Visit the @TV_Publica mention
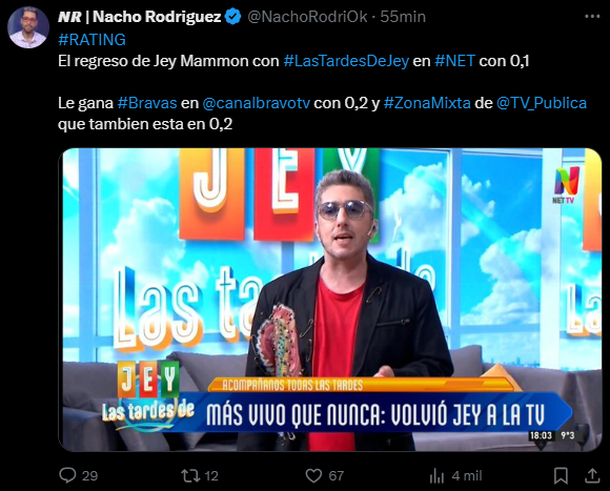Screen dimensions: 610x491 click(542, 103)
